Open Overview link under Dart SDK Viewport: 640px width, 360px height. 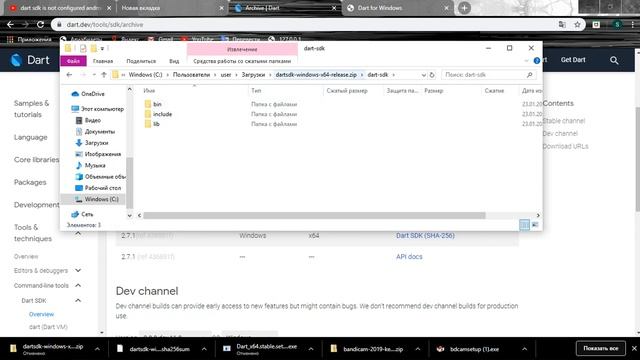41,314
